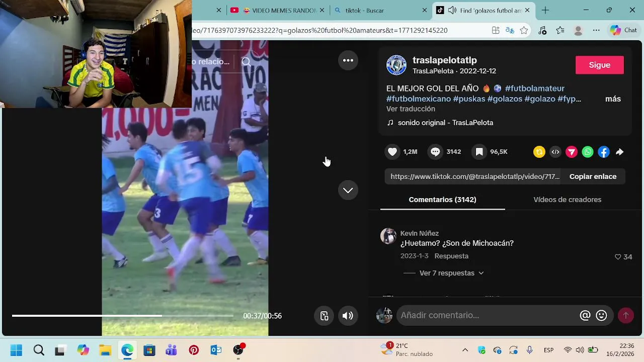Click the red post comment arrow
The height and width of the screenshot is (362, 644).
[626, 315]
